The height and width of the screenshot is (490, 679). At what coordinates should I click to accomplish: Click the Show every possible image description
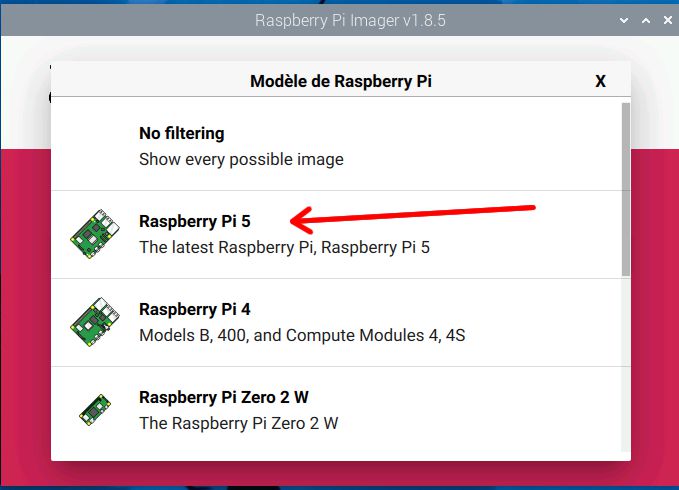241,160
